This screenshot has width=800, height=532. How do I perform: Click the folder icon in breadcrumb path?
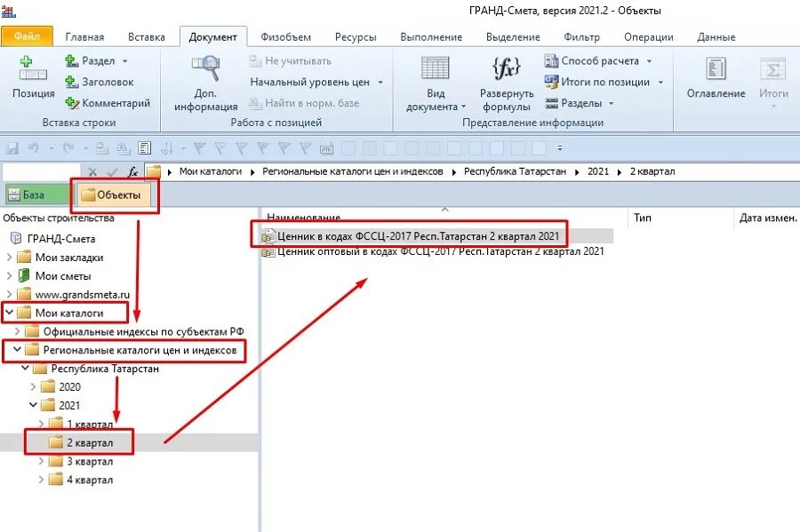[x=154, y=171]
